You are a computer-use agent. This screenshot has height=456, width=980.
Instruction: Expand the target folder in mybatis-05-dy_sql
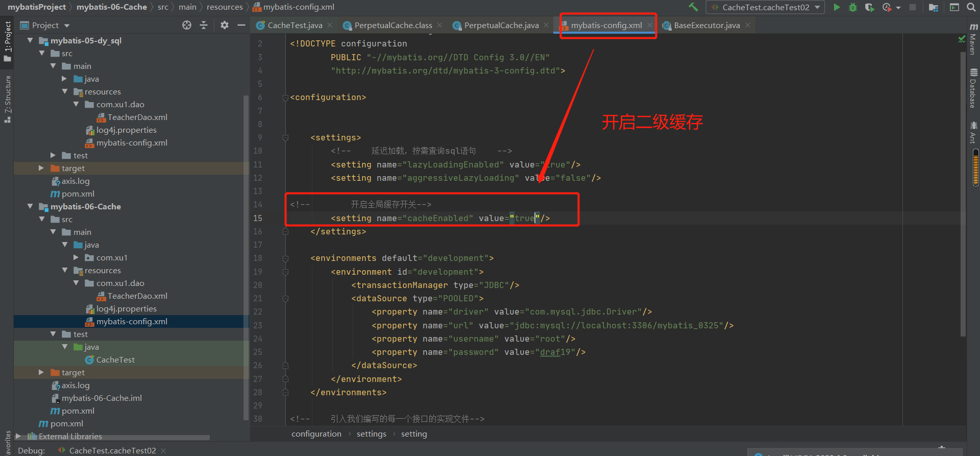click(x=41, y=168)
